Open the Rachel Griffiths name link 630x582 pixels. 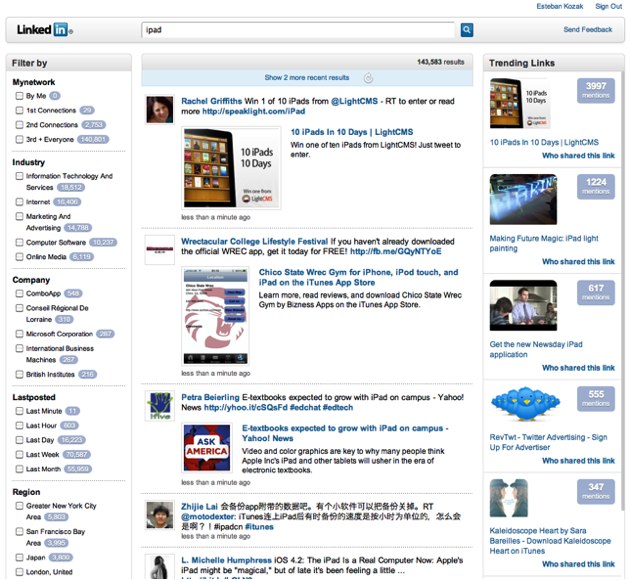point(211,101)
